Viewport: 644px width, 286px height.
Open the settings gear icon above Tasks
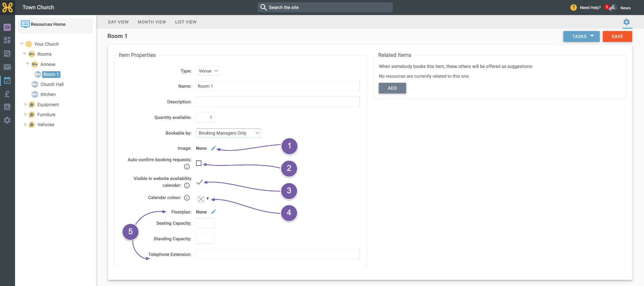[626, 22]
